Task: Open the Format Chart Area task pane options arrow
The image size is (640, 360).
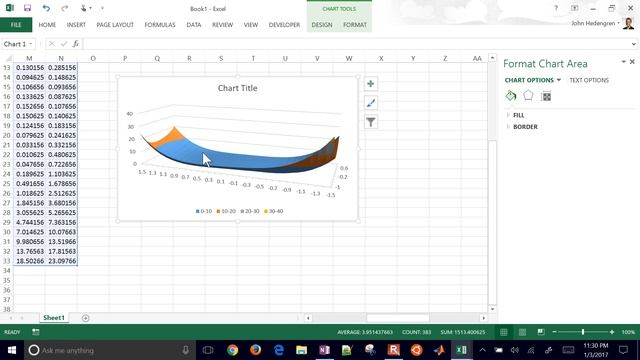Action: 623,62
